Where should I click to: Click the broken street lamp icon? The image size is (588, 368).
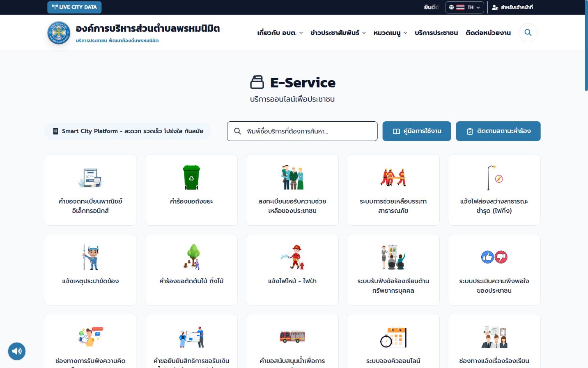point(494,178)
